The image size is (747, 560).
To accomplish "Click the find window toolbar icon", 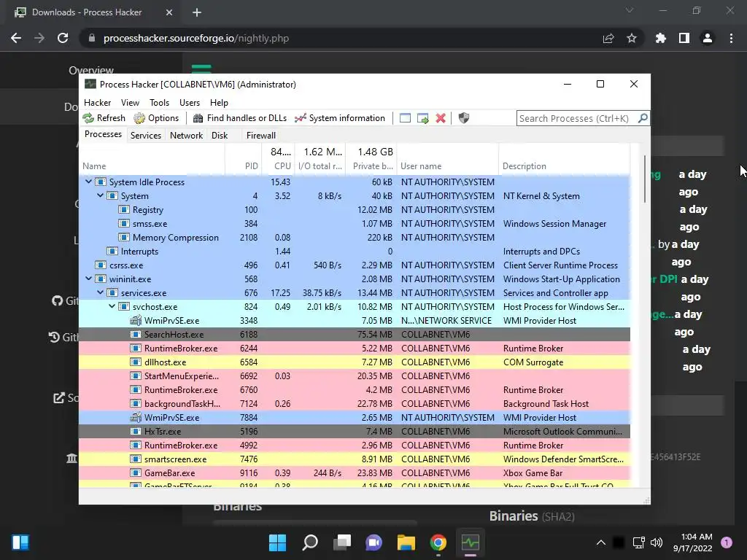I will click(405, 118).
